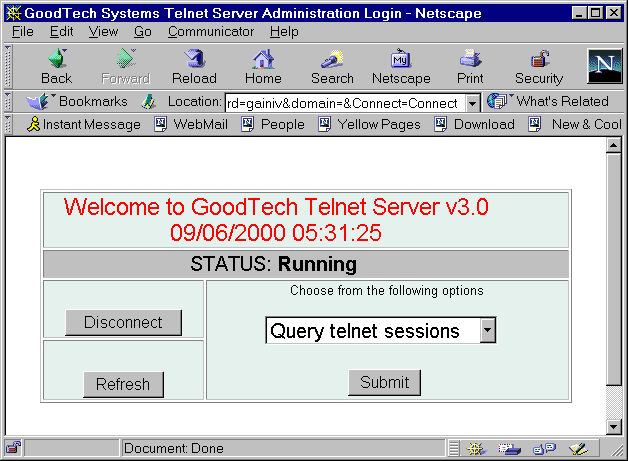Reload the page using the Reload icon
Viewport: 628px width, 461px height.
point(195,58)
